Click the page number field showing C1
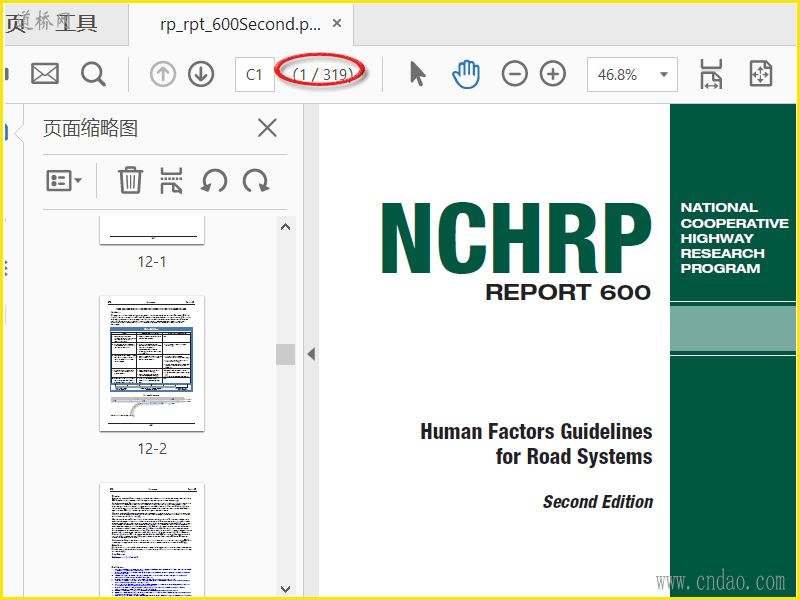The height and width of the screenshot is (600, 800). (x=255, y=74)
